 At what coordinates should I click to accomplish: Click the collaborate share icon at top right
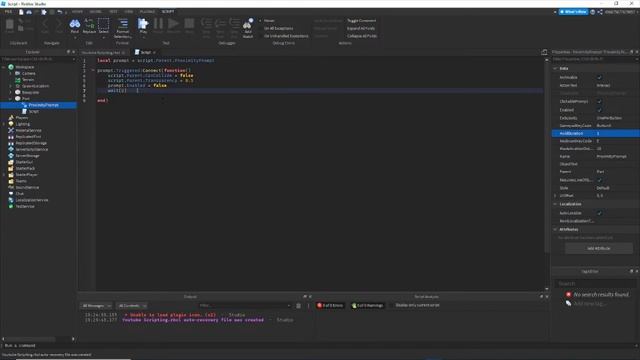click(x=600, y=12)
